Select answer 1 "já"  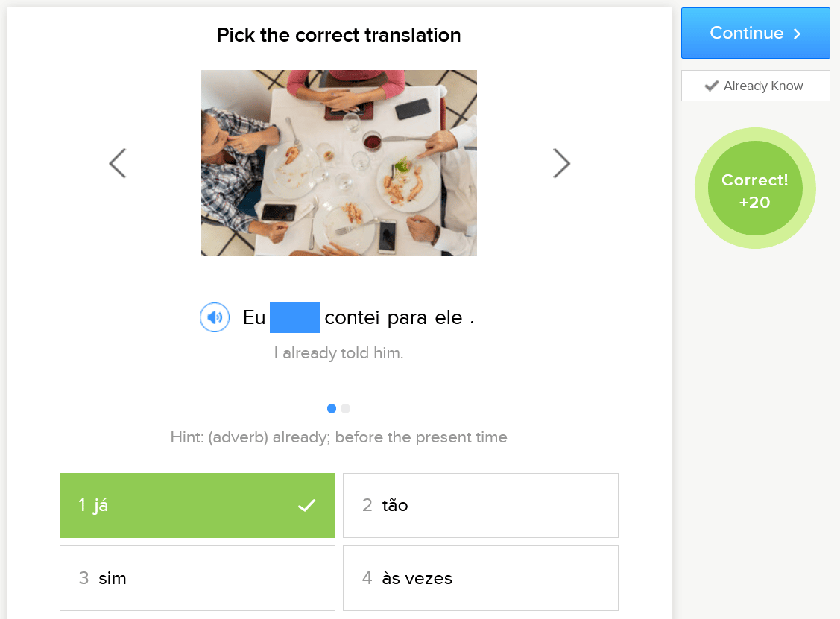pyautogui.click(x=198, y=505)
